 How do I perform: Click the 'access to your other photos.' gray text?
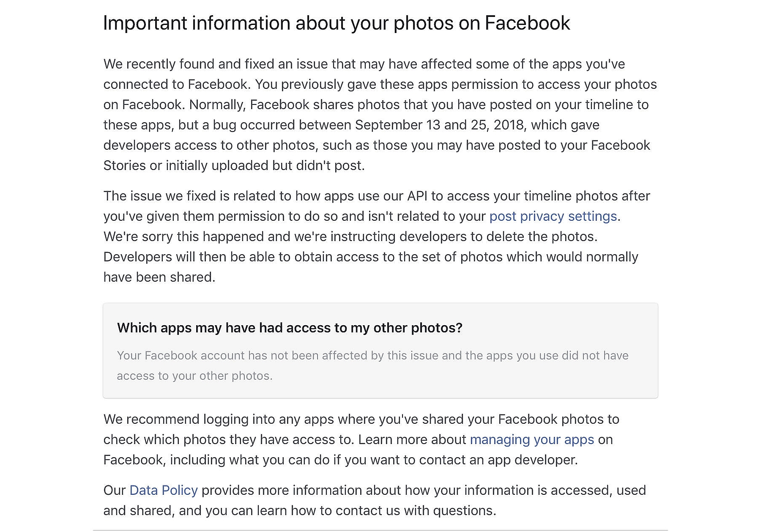click(x=194, y=376)
